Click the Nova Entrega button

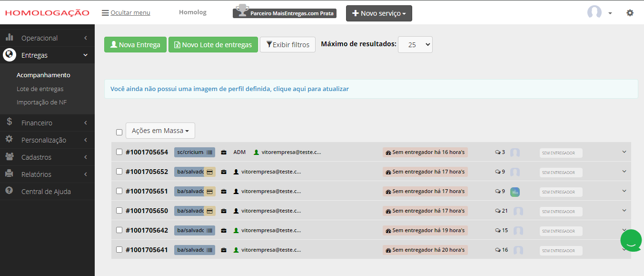pos(136,45)
